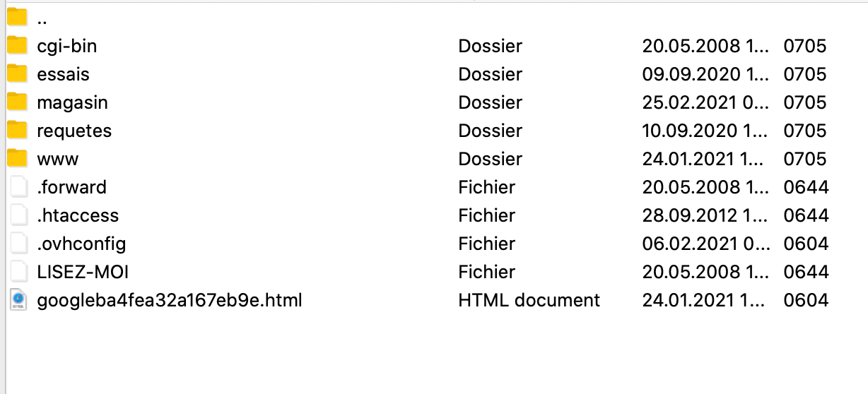Select the .htaccess file icon
The width and height of the screenshot is (868, 394).
click(18, 215)
